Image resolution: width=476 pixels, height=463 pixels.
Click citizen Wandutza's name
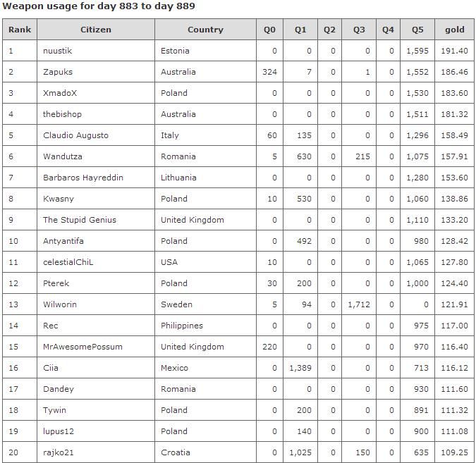pyautogui.click(x=63, y=156)
